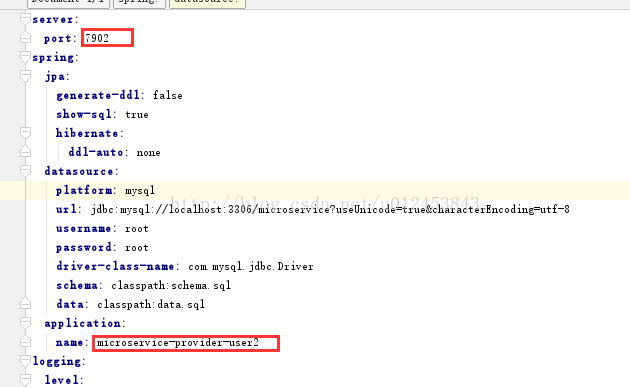Click the generate-ddl key
The height and width of the screenshot is (387, 630).
[98, 95]
